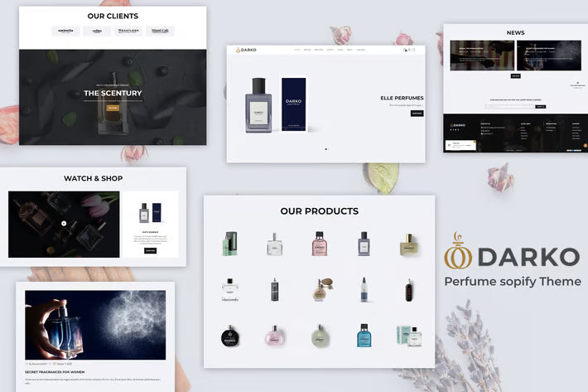Screen dimensions: 588x392
Task: Open the perfume image in the Watch & Shop card
Action: click(x=151, y=212)
